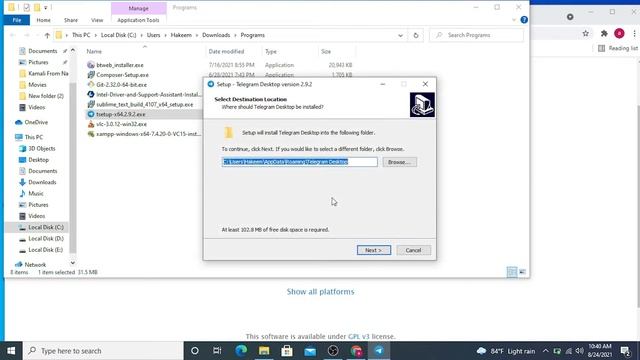Screen dimensions: 640x360
Task: Open the File menu in File Explorer
Action: 17,20
